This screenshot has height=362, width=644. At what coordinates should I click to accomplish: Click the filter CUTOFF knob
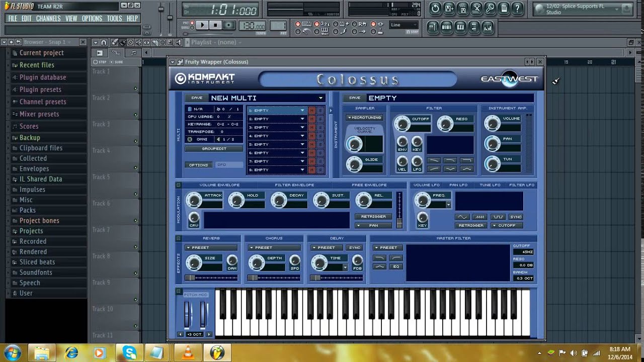pos(402,123)
